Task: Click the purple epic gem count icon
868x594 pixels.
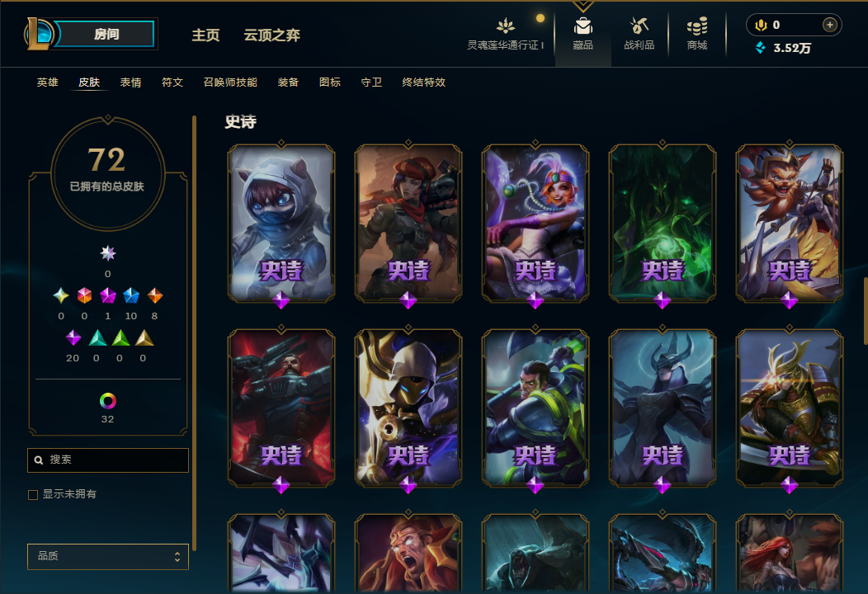Action: coord(73,337)
